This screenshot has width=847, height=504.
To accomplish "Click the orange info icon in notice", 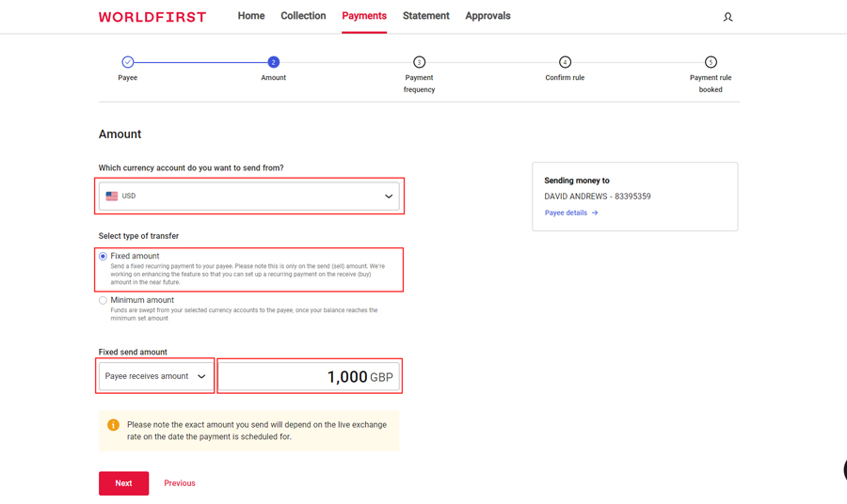I will click(x=113, y=425).
